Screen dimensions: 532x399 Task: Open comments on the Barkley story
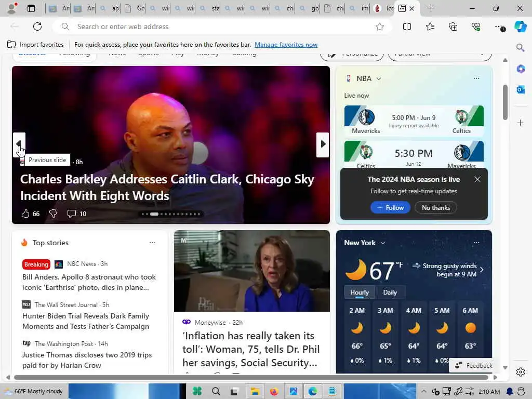pos(71,214)
